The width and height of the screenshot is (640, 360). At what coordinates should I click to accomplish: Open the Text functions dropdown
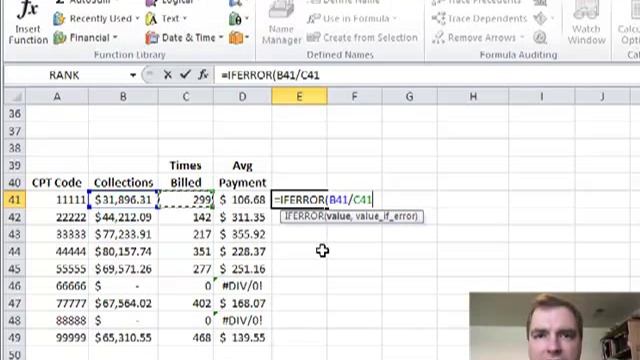[166, 18]
